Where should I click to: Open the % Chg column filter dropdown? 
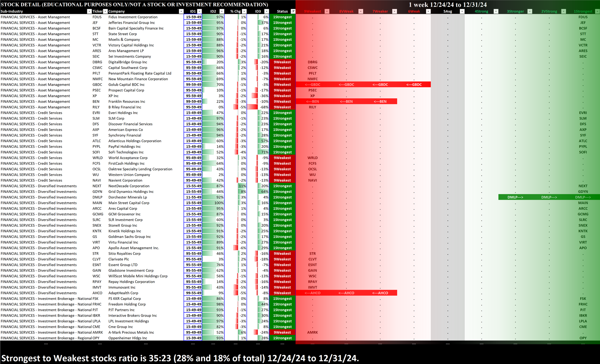[x=244, y=11]
